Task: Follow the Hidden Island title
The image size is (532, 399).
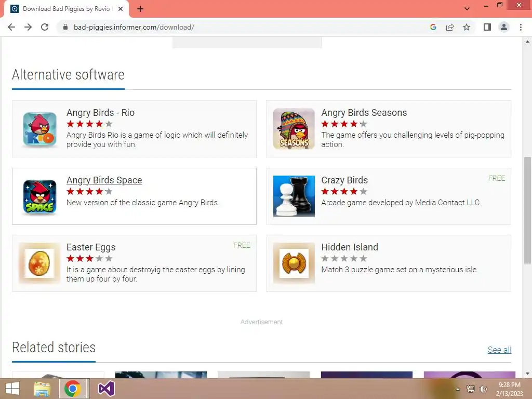Action: 350,247
